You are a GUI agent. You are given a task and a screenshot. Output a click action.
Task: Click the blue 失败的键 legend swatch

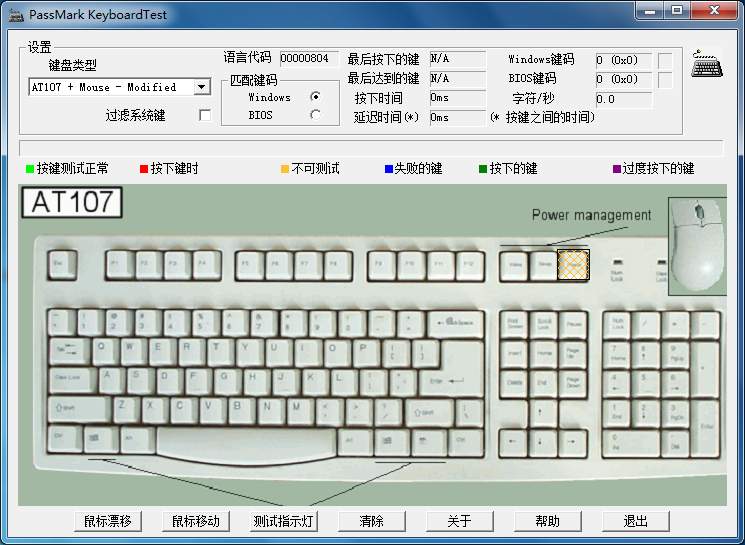click(389, 169)
